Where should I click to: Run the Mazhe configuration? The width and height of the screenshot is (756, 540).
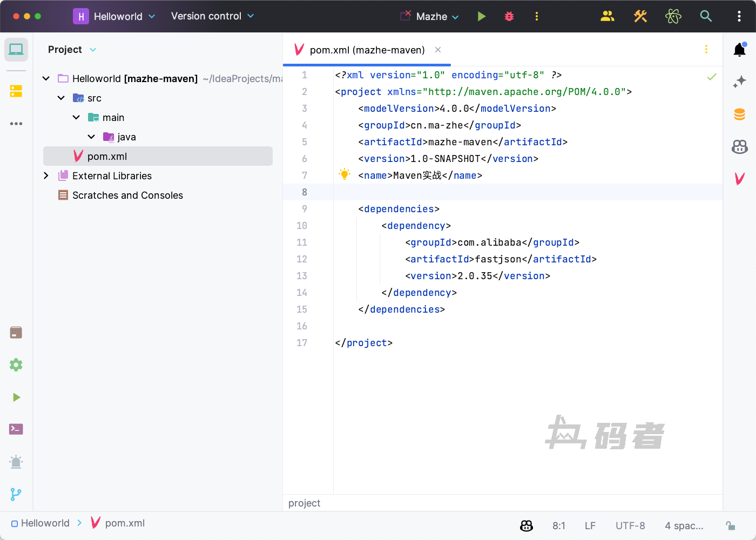482,16
